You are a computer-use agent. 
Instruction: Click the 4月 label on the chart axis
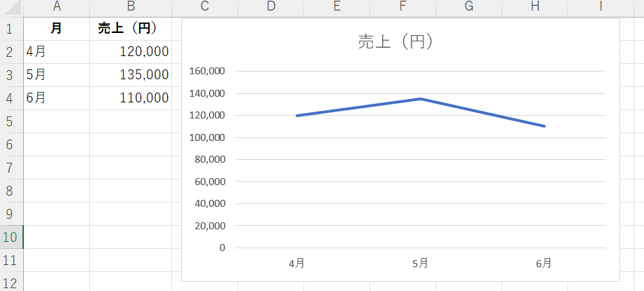click(x=296, y=264)
